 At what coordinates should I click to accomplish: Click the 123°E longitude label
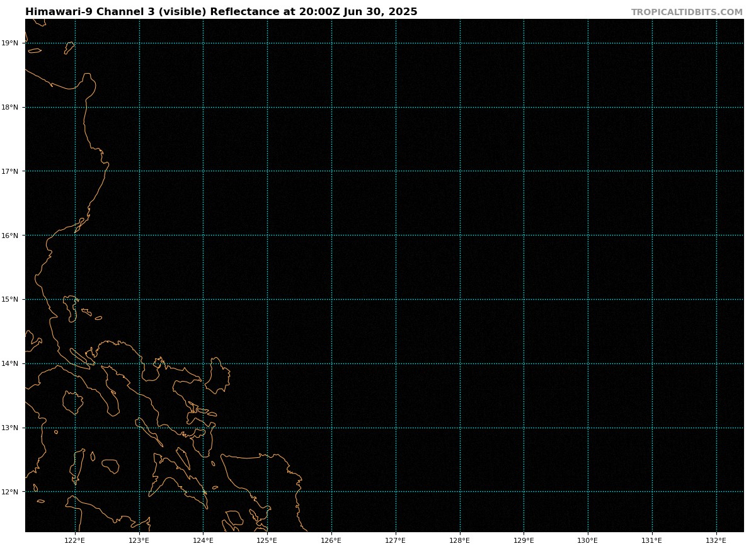pos(139,540)
